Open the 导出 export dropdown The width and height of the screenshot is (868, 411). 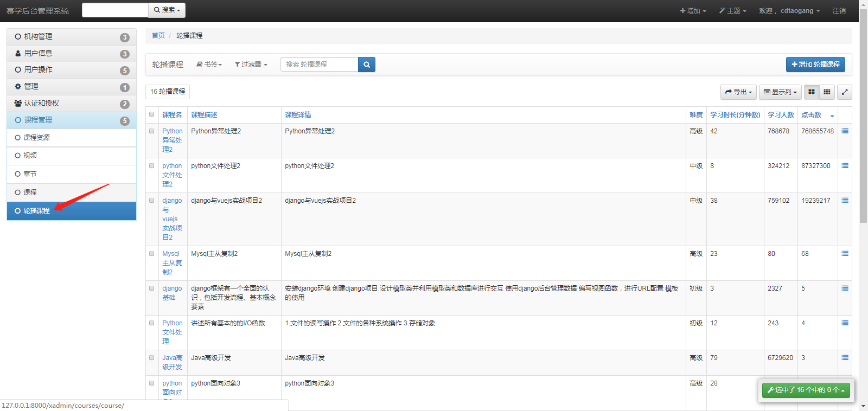click(738, 92)
